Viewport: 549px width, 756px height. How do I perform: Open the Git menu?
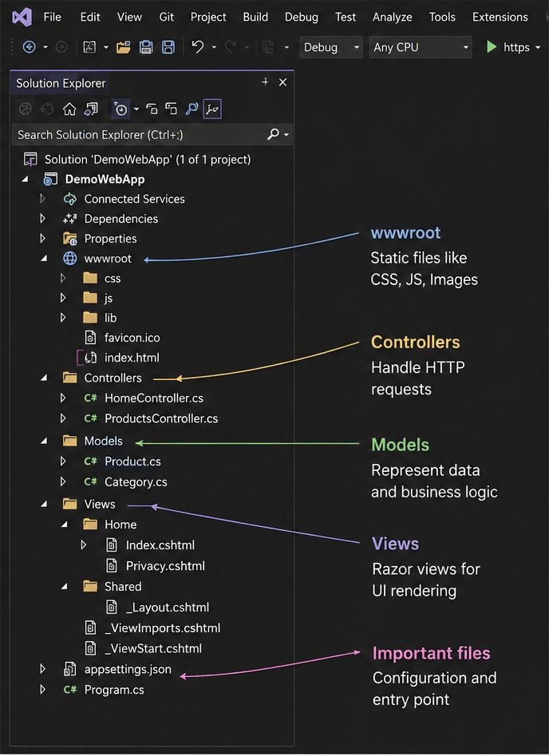[x=166, y=17]
